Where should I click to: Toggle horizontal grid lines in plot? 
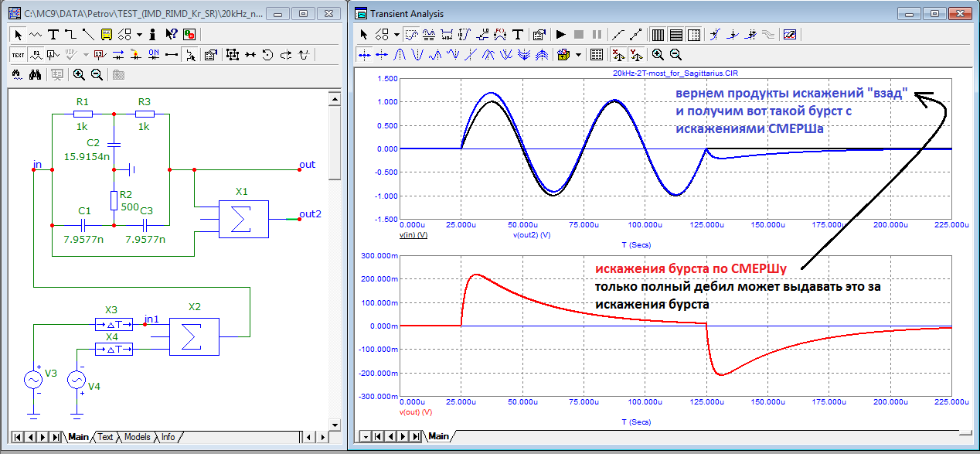click(x=675, y=34)
